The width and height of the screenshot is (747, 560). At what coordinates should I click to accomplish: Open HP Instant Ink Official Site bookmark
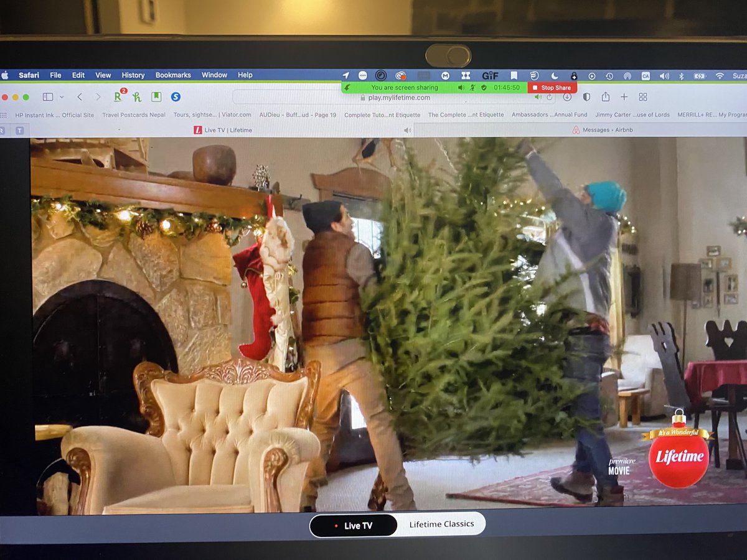pos(55,114)
